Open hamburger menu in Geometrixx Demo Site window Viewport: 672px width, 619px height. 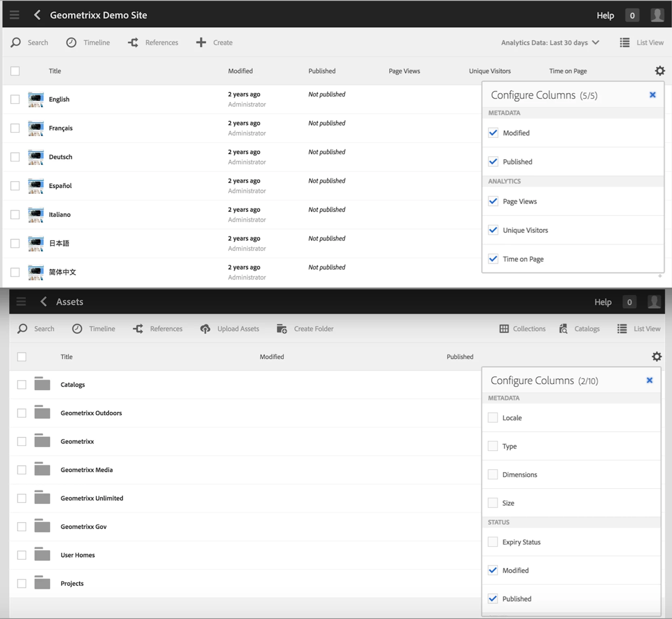coord(15,15)
